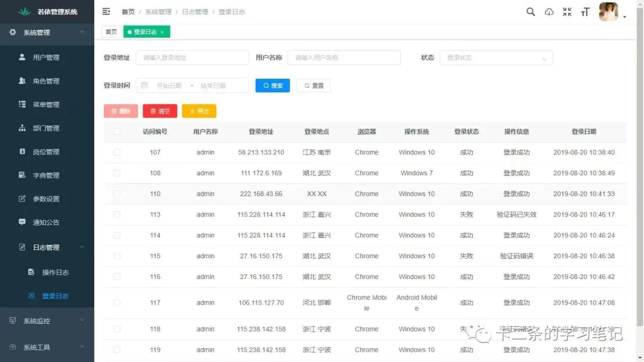Click the 验证码已失效 cell in row 113
Viewport: 644px width, 362px height.
click(x=516, y=215)
